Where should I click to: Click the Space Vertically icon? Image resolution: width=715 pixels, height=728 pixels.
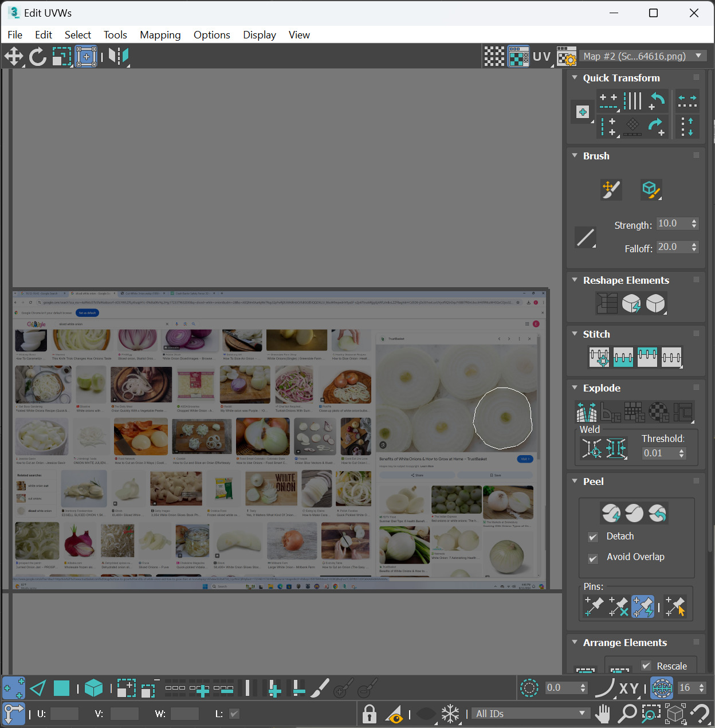(687, 126)
